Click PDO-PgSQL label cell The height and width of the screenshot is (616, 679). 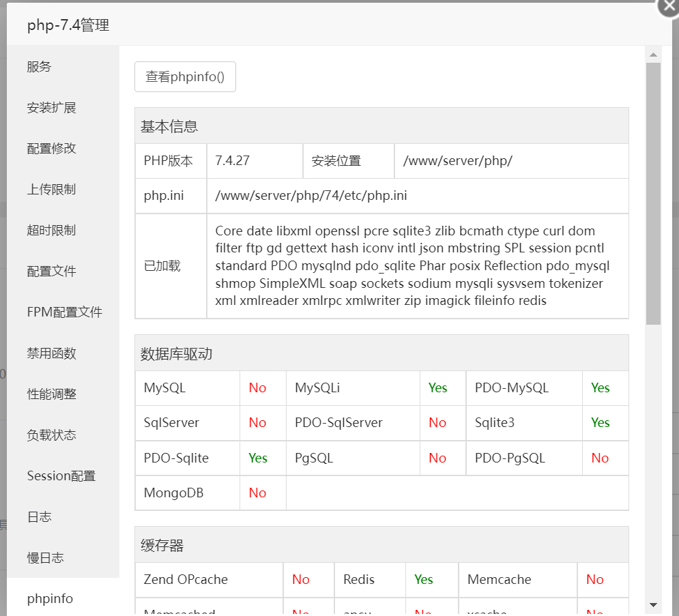(x=524, y=458)
